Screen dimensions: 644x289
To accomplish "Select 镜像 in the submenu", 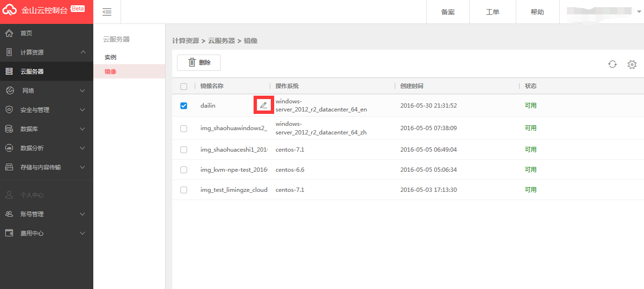I will point(111,72).
